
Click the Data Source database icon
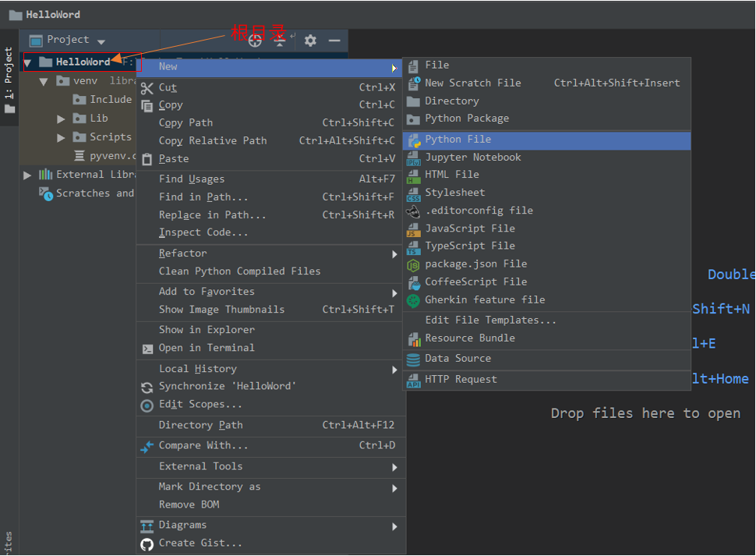414,359
